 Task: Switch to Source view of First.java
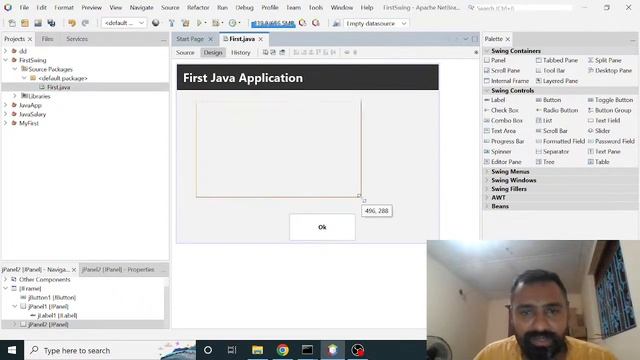185,52
